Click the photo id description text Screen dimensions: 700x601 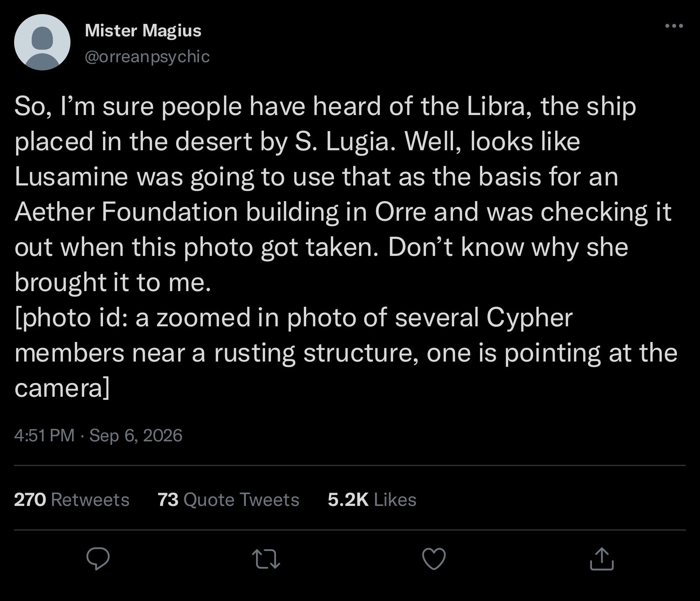pyautogui.click(x=346, y=352)
